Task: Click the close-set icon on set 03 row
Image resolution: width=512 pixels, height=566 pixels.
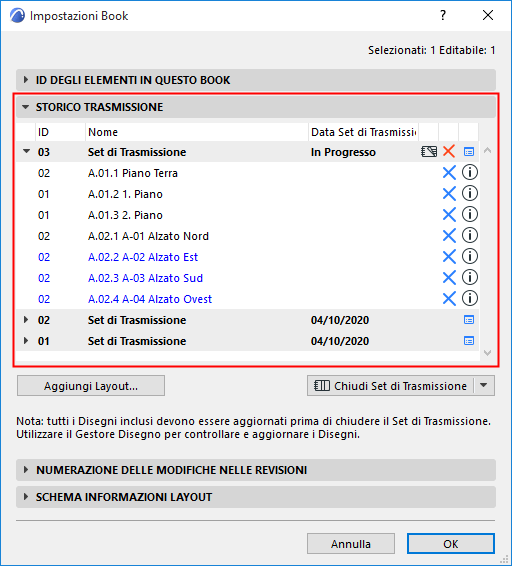Action: (x=429, y=151)
